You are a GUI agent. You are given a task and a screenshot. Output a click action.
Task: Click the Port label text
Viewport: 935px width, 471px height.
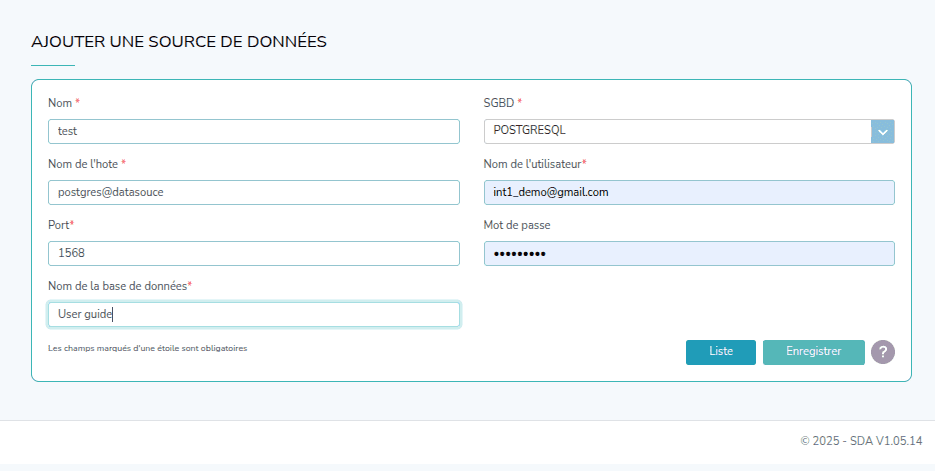point(58,225)
